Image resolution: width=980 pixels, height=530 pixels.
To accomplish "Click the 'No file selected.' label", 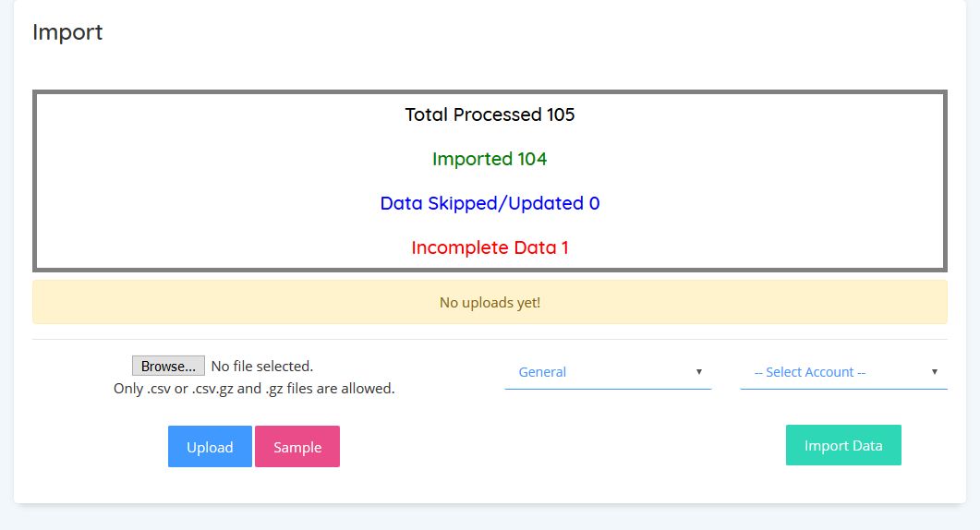I will pyautogui.click(x=262, y=367).
